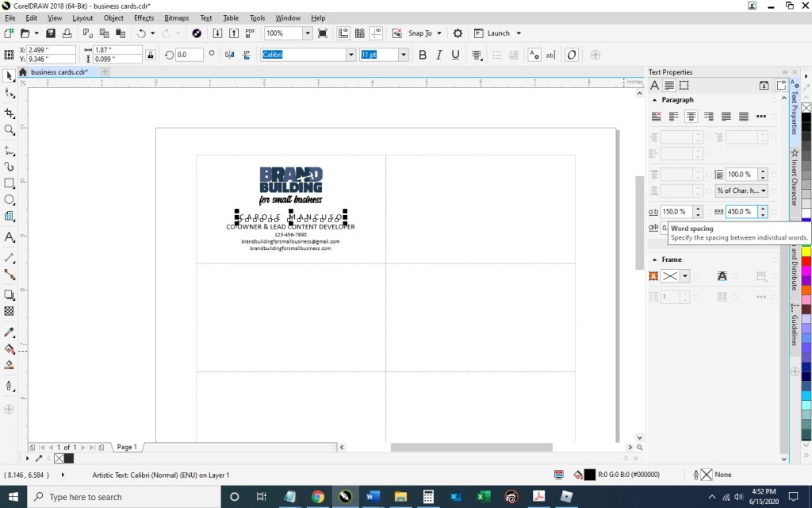
Task: Click the Crop tool in the toolbox
Action: (x=10, y=114)
